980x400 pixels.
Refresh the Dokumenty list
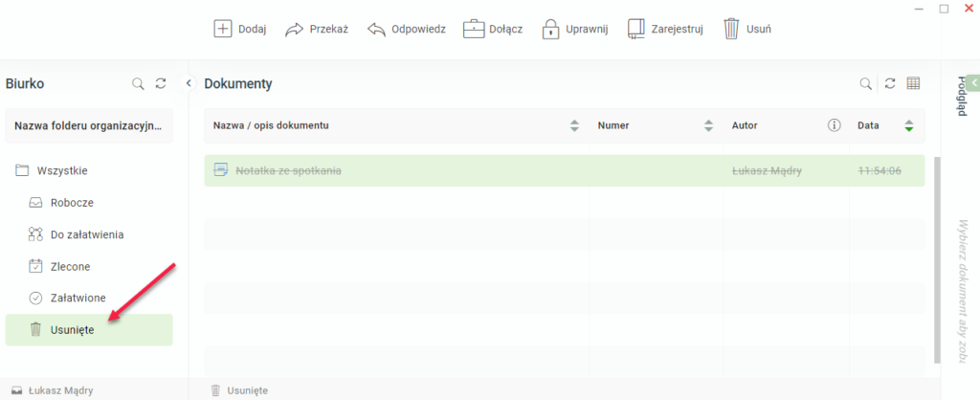point(891,83)
